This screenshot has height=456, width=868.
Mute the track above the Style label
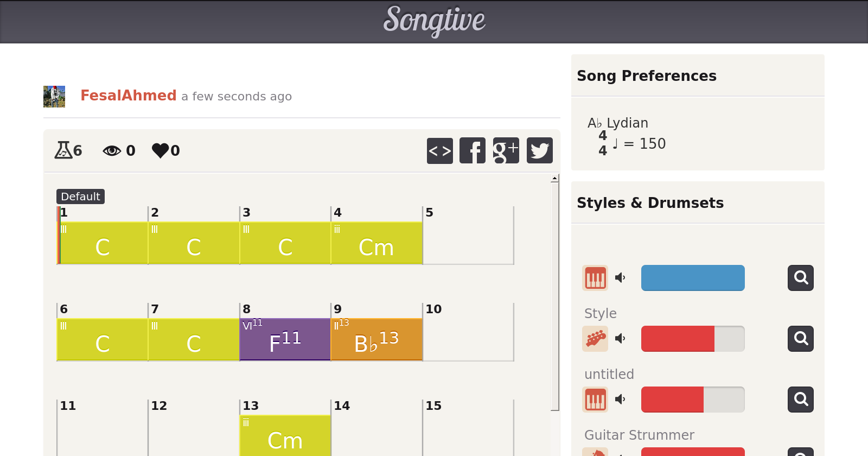(x=620, y=278)
